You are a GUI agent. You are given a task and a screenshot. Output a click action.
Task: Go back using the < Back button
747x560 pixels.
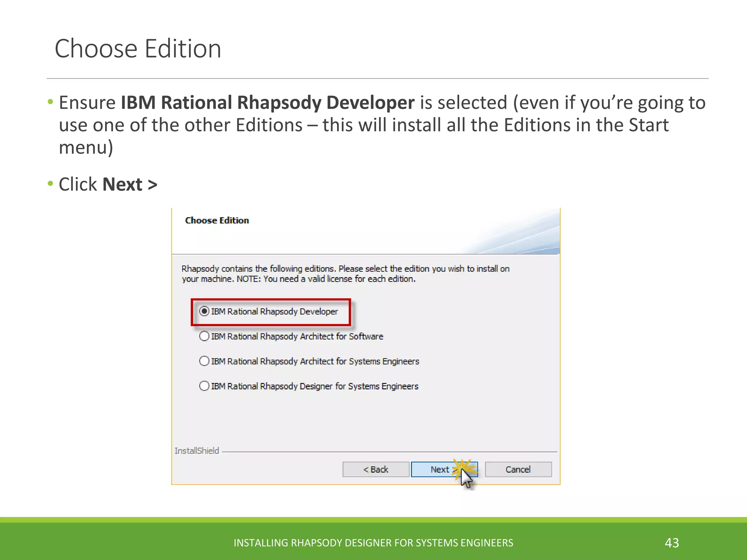pyautogui.click(x=376, y=470)
